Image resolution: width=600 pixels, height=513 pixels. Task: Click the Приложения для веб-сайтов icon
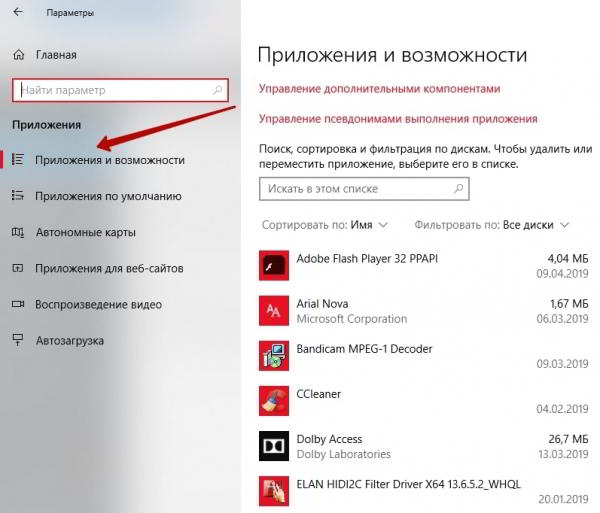pyautogui.click(x=18, y=268)
